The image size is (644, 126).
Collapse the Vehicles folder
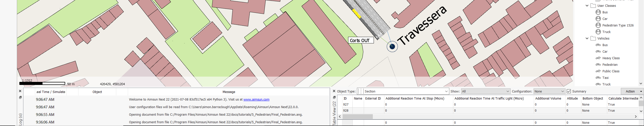[x=587, y=39]
